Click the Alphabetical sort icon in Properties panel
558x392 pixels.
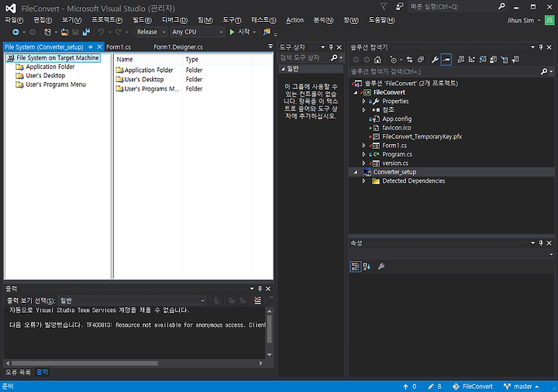(x=367, y=266)
